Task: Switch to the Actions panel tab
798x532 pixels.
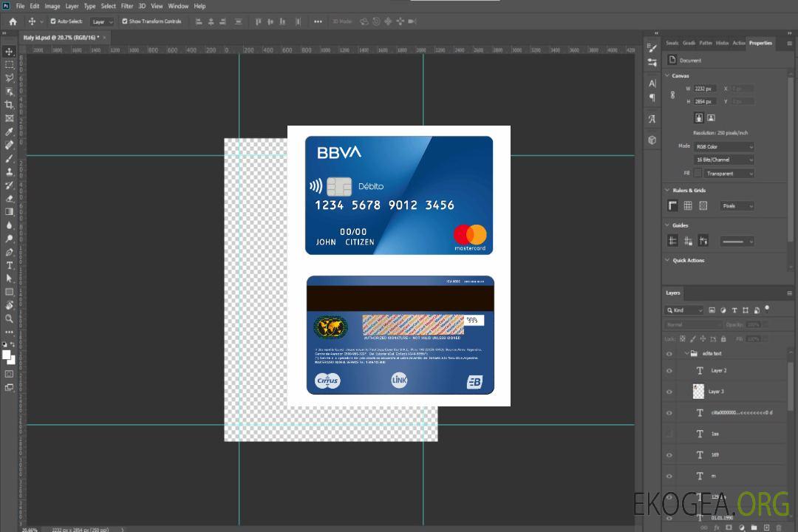Action: pyautogui.click(x=738, y=44)
